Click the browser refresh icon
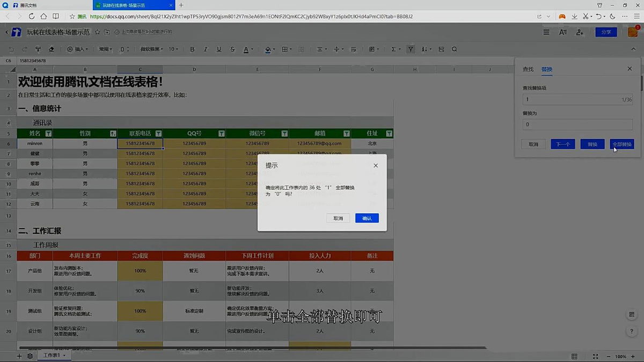 32,17
